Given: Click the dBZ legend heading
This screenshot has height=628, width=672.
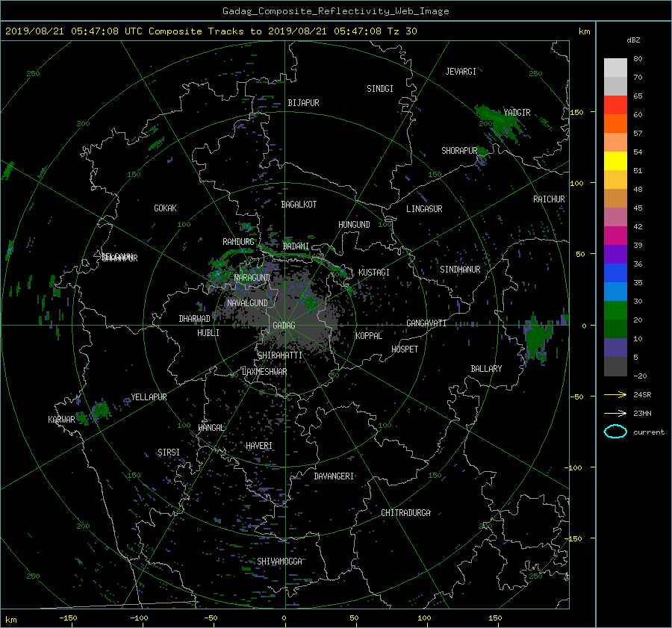Looking at the screenshot, I should [x=633, y=40].
